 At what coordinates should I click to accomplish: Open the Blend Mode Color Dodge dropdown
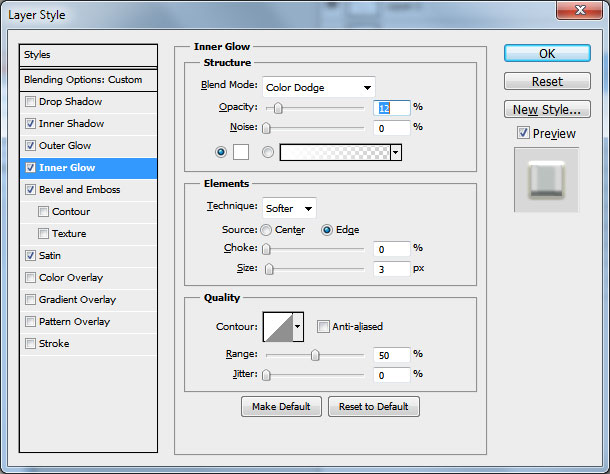click(x=319, y=87)
